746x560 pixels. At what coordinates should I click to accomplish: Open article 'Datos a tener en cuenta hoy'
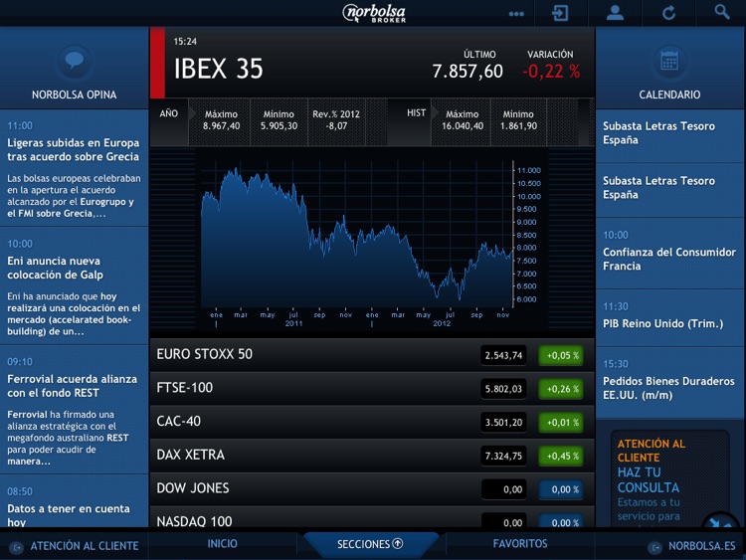pyautogui.click(x=75, y=501)
